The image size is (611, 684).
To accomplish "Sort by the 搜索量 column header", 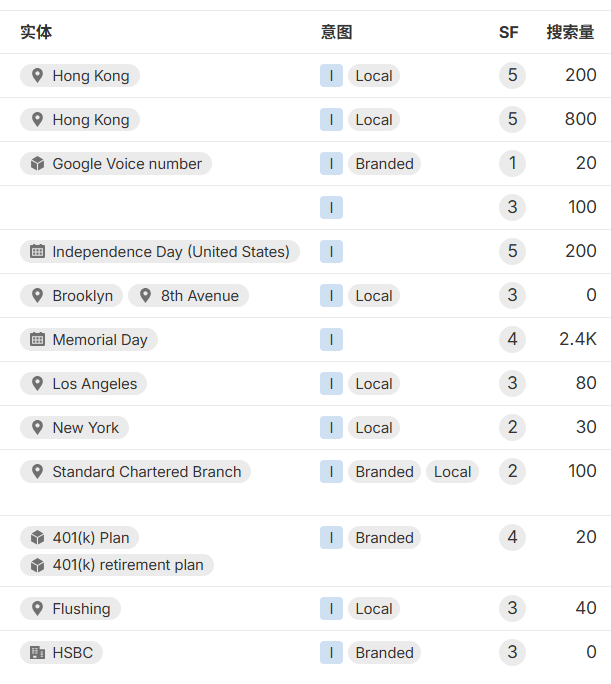I will (570, 32).
